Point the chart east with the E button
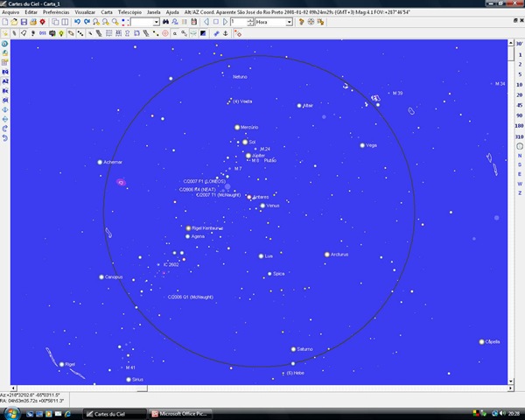 point(520,174)
